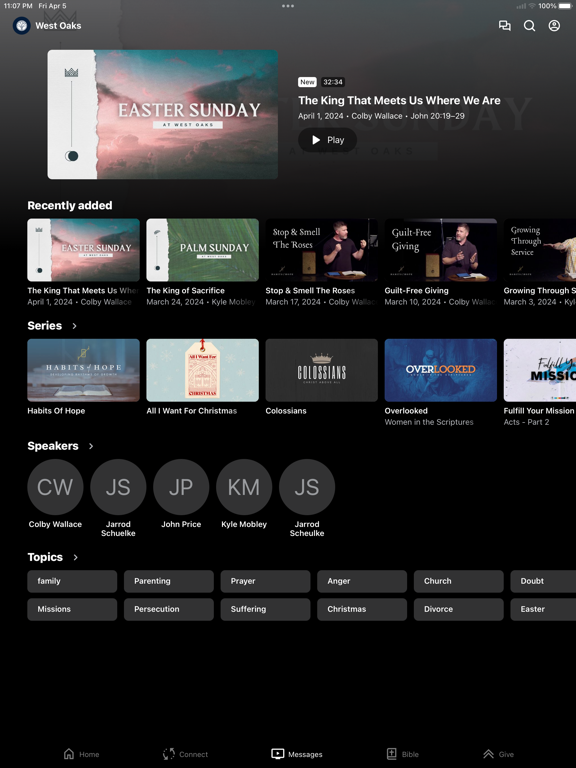
Task: Filter by Parenting topic
Action: [x=168, y=581]
